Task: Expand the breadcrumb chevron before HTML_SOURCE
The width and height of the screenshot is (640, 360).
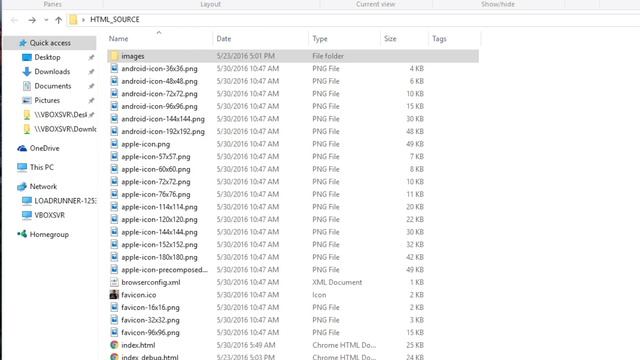Action: pyautogui.click(x=83, y=20)
